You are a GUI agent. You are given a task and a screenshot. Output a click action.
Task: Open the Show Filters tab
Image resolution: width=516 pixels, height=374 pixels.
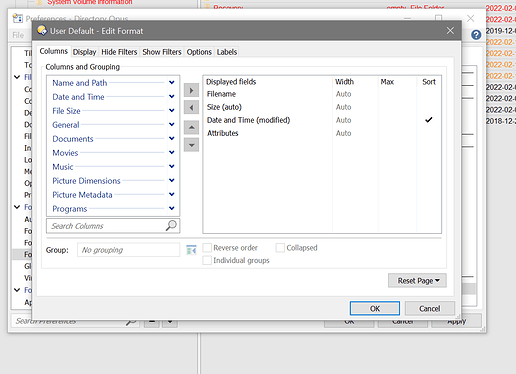coord(162,52)
